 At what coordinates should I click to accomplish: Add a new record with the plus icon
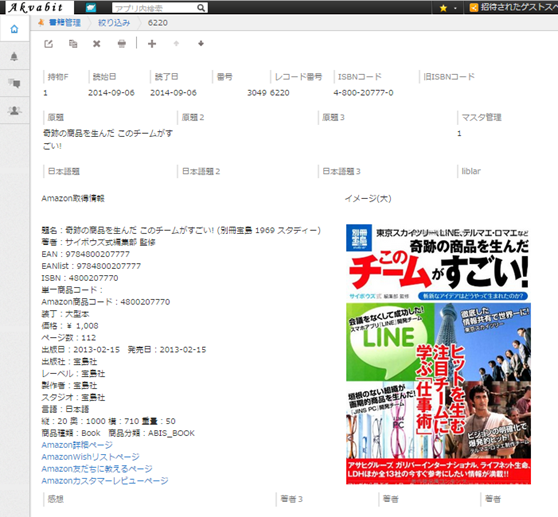click(152, 44)
